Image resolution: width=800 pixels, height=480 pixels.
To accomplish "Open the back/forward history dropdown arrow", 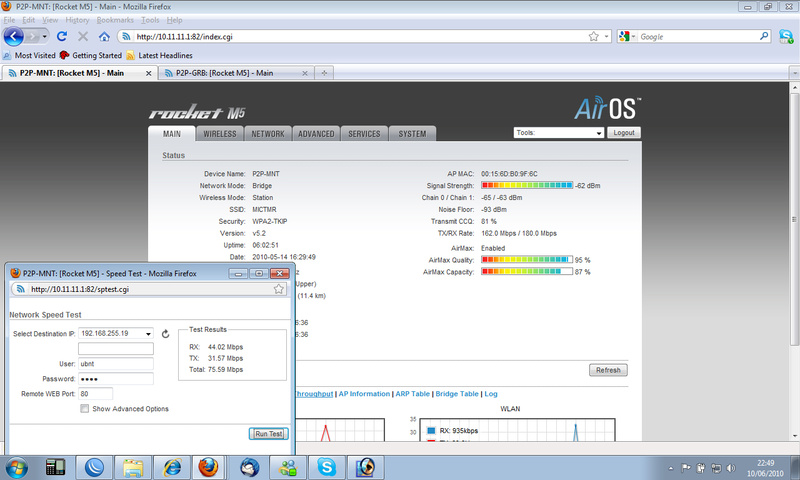I will 44,37.
